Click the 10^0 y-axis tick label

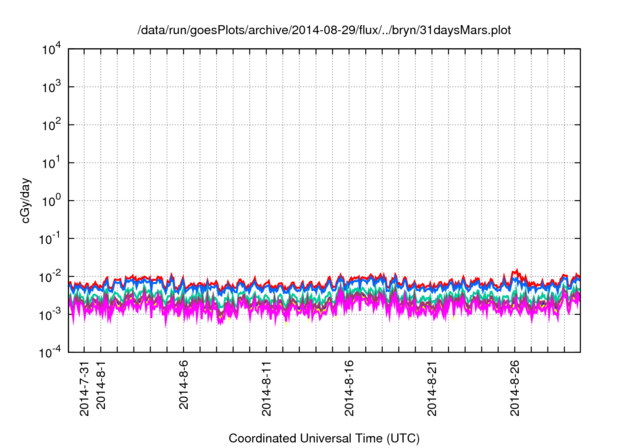coord(50,201)
